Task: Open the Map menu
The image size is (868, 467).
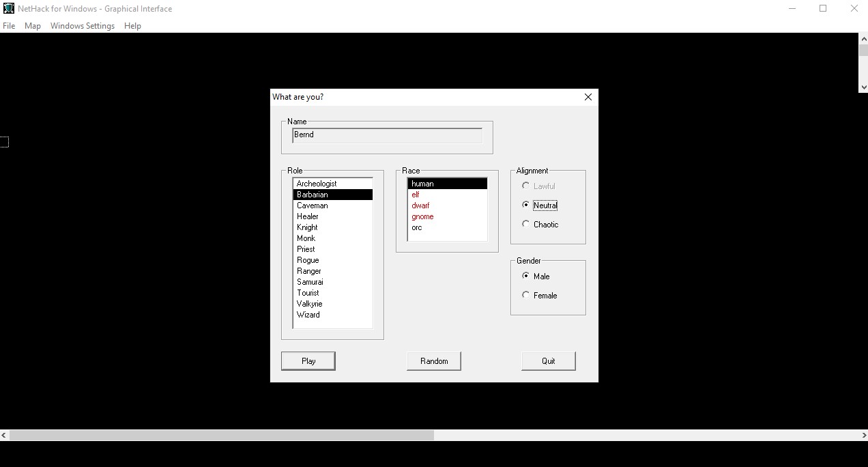Action: tap(33, 26)
